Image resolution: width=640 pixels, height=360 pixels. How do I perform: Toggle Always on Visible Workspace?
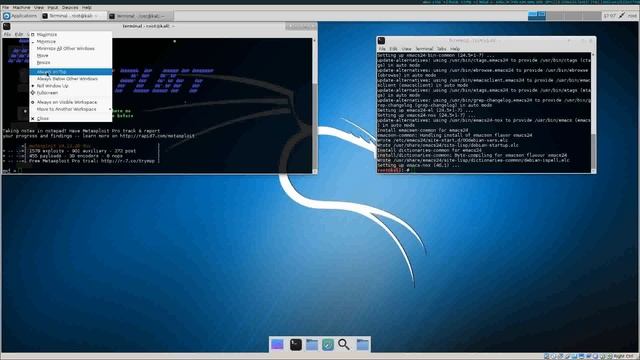(x=71, y=102)
